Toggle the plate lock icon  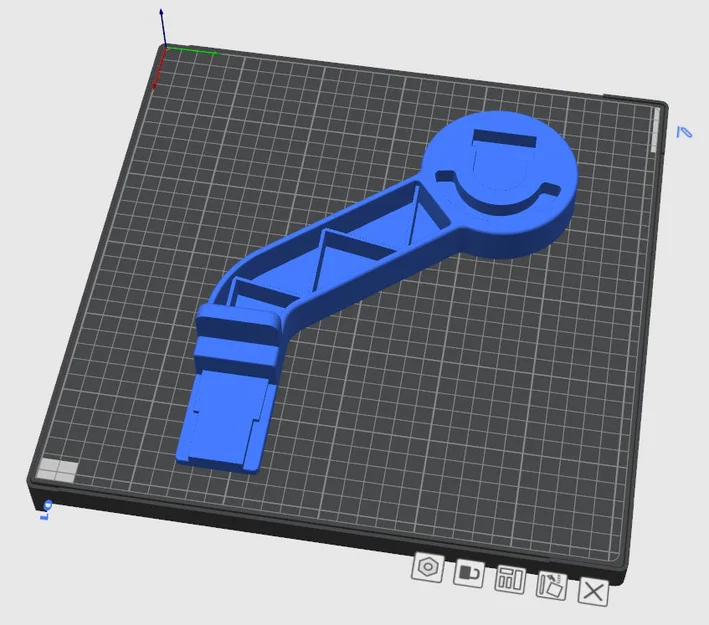coord(469,573)
